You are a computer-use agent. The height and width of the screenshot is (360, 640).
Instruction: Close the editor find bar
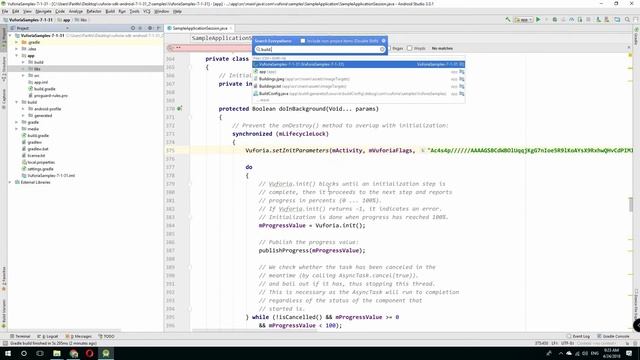pyautogui.click(x=629, y=48)
